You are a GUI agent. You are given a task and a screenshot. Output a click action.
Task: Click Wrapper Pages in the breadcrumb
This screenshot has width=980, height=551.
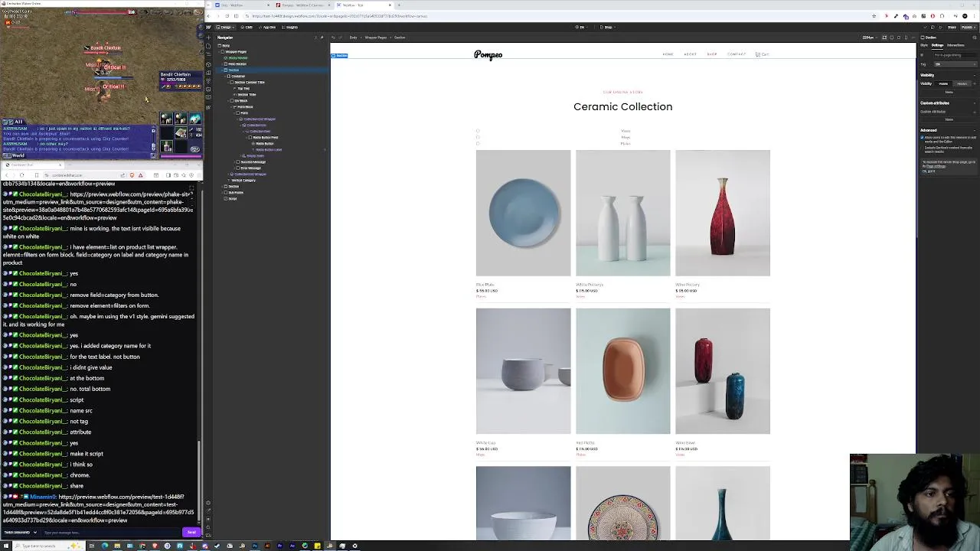tap(375, 37)
